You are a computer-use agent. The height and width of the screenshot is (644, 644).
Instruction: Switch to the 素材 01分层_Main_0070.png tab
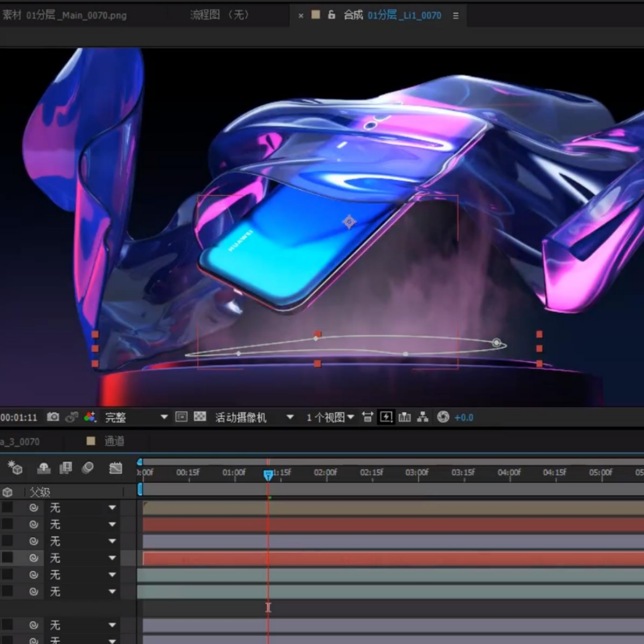[x=64, y=15]
